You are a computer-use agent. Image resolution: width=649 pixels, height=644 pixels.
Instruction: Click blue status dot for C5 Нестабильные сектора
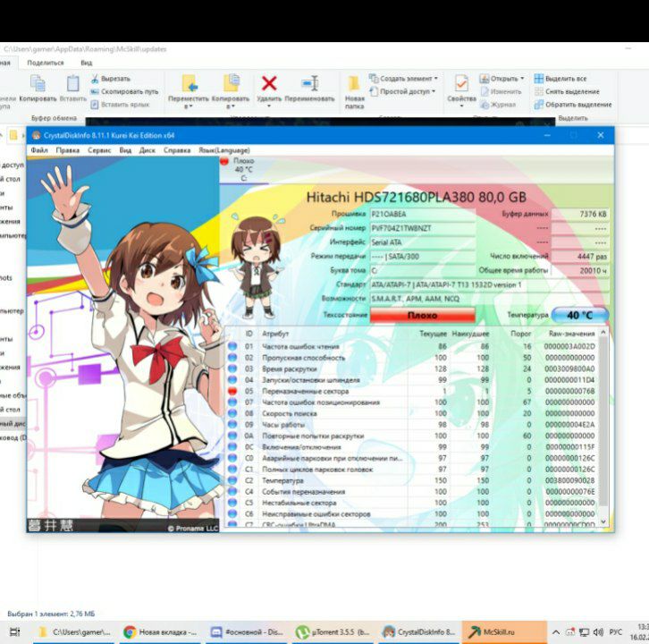[232, 503]
